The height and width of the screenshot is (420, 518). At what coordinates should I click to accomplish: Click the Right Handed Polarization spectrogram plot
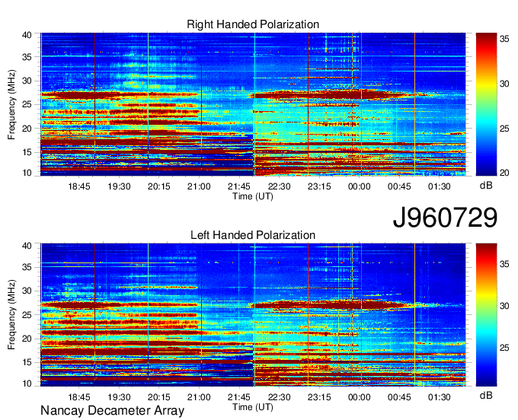click(x=253, y=104)
